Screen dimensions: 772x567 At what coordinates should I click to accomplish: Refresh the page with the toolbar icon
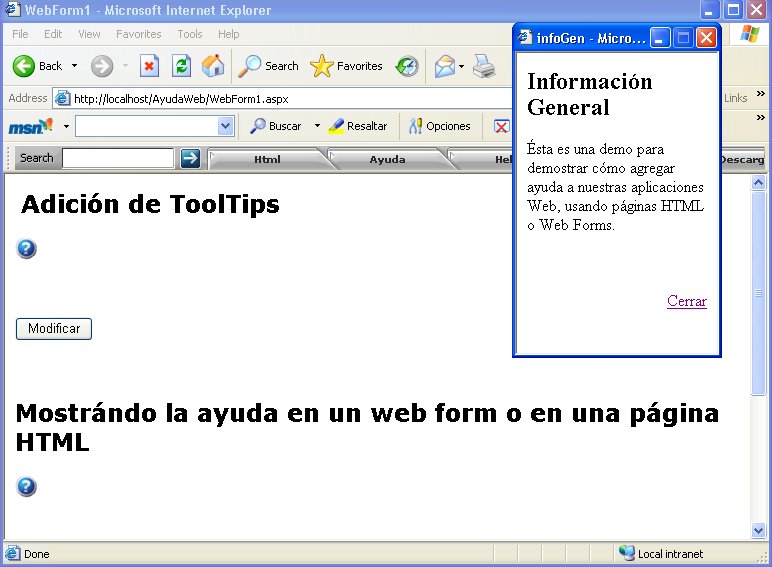[x=181, y=66]
